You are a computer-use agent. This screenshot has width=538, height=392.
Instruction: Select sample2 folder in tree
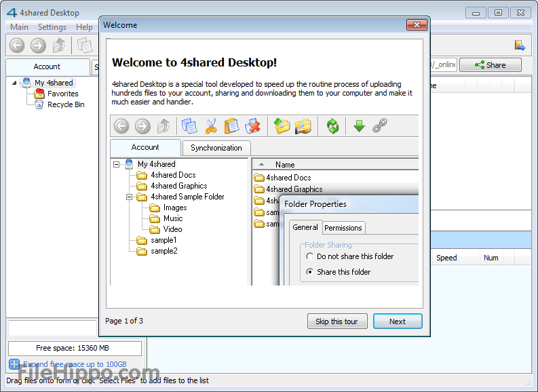[164, 252]
